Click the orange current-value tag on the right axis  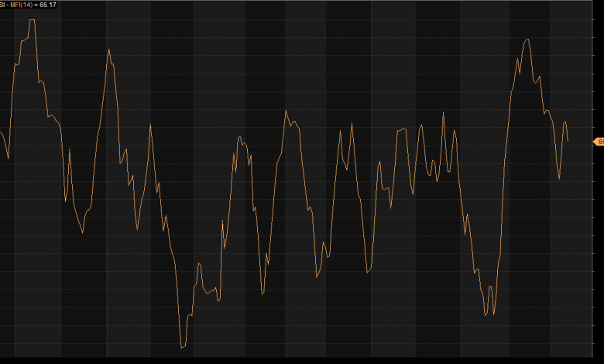click(598, 141)
